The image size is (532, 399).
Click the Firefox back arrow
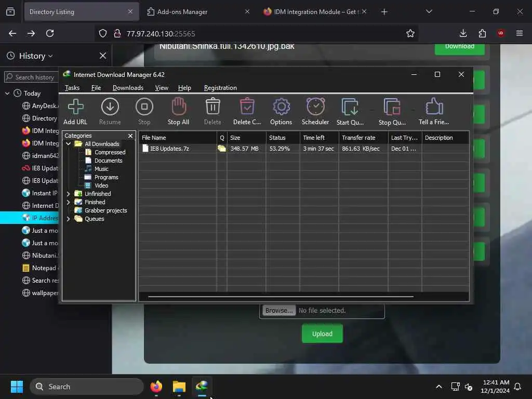click(12, 33)
